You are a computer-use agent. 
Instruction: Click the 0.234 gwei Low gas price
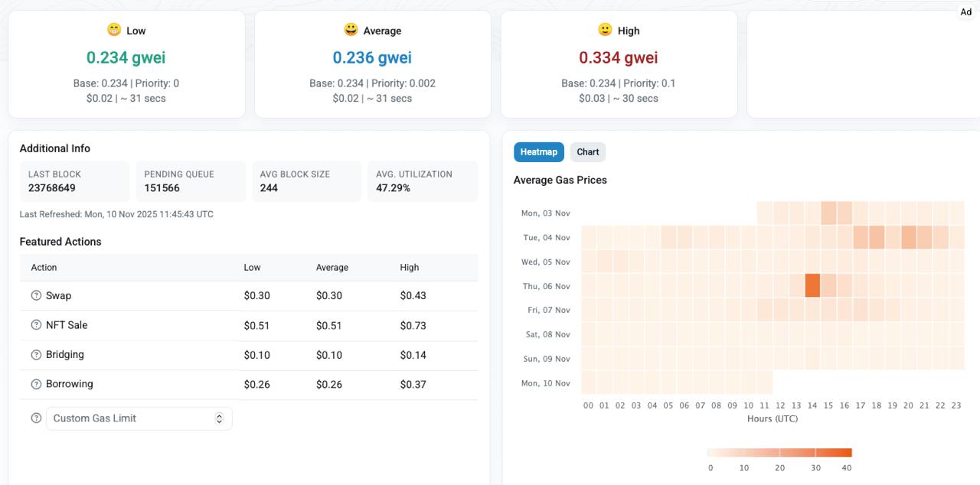[126, 57]
